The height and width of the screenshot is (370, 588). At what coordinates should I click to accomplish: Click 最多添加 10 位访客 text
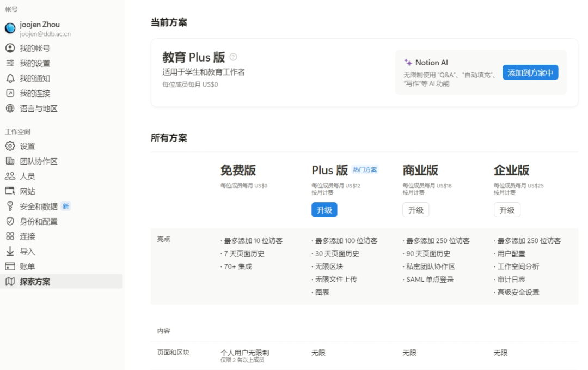pyautogui.click(x=253, y=240)
